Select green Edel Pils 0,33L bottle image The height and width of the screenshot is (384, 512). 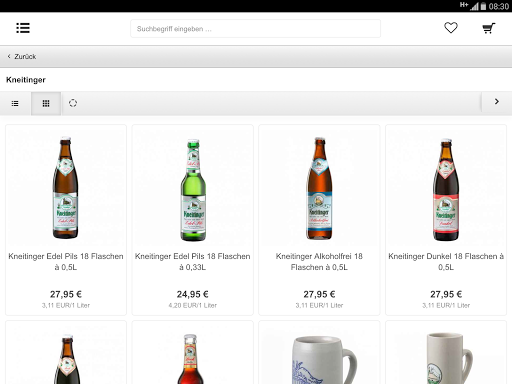pyautogui.click(x=193, y=190)
